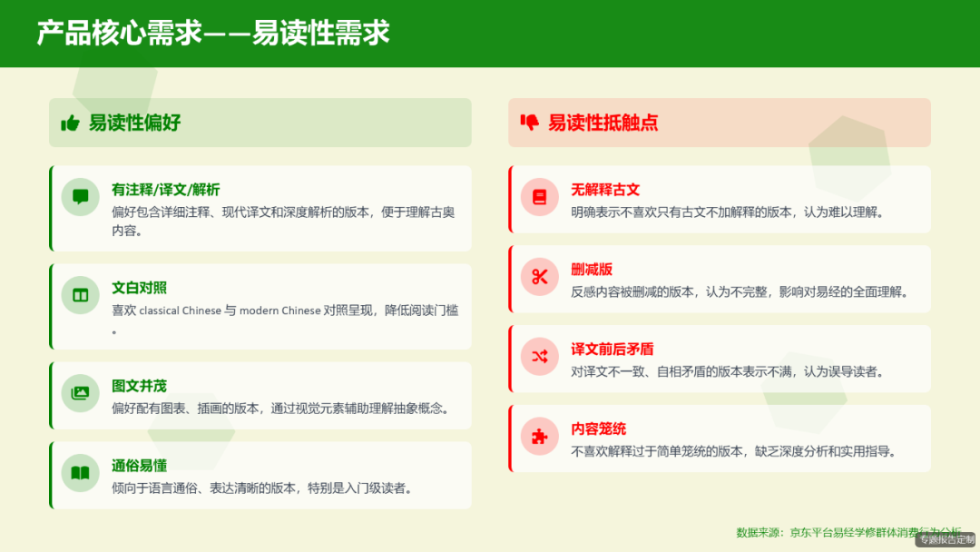
Task: Select the scissors icon next to 删减版
Action: click(539, 278)
